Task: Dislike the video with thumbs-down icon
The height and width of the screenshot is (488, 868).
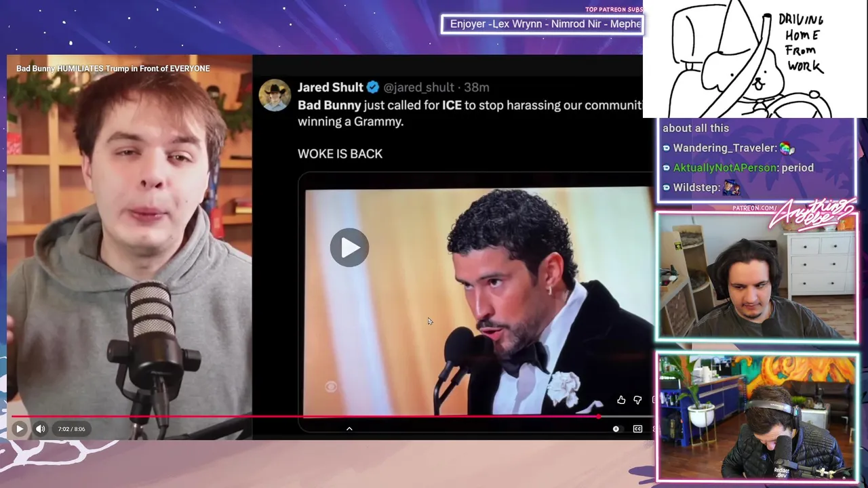Action: [637, 401]
